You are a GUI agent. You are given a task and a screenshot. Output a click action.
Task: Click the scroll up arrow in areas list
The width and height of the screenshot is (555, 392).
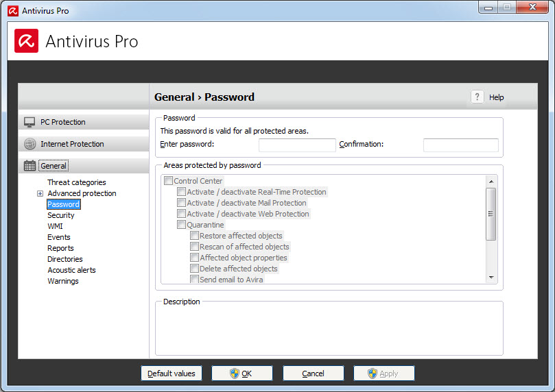(x=491, y=182)
